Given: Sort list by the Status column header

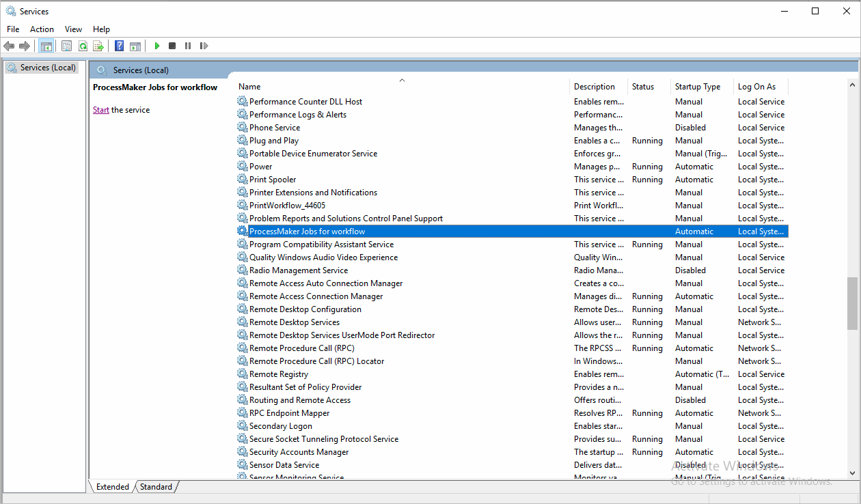Looking at the screenshot, I should (642, 87).
